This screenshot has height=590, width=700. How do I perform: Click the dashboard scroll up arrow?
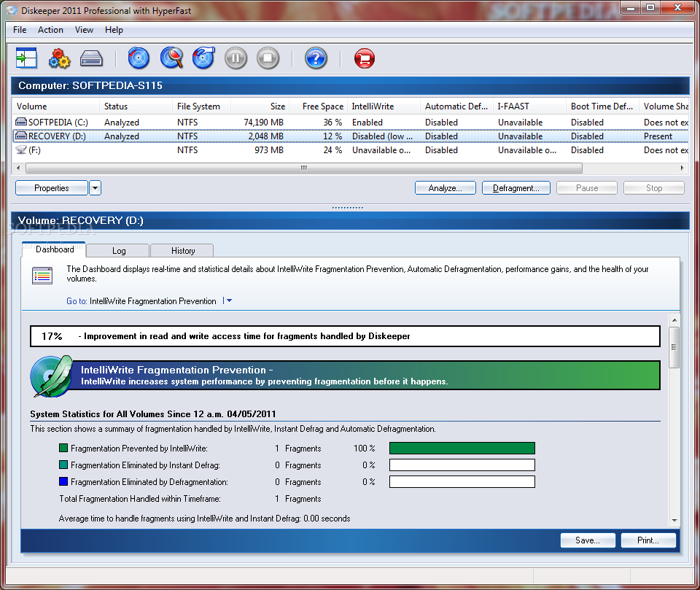point(674,319)
